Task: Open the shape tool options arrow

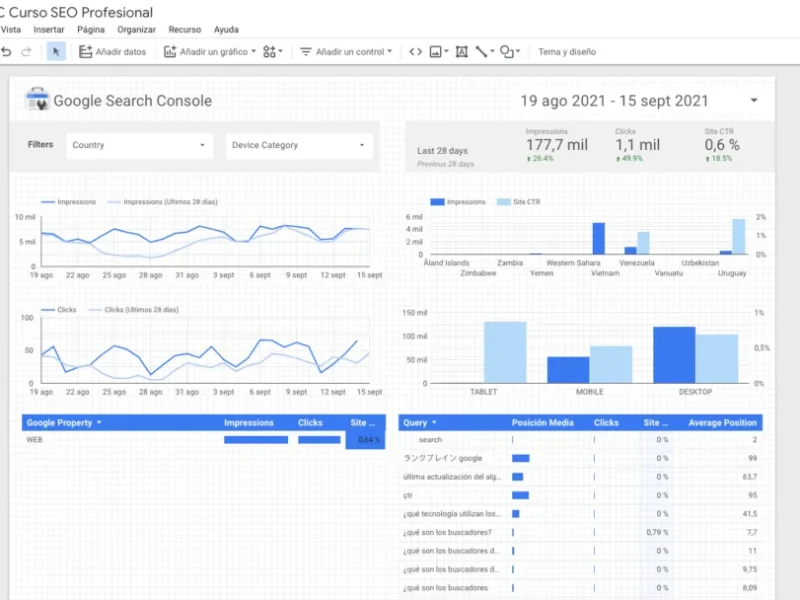Action: pyautogui.click(x=518, y=52)
